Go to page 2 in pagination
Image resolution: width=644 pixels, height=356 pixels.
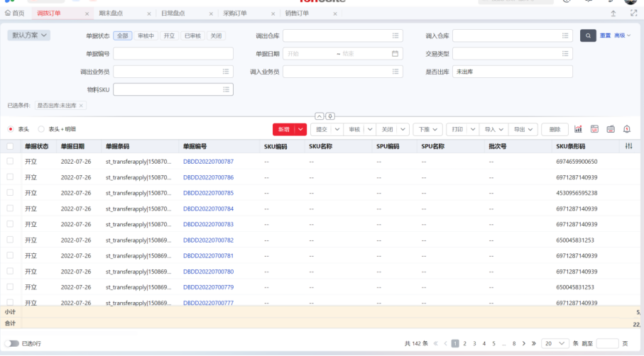click(464, 343)
